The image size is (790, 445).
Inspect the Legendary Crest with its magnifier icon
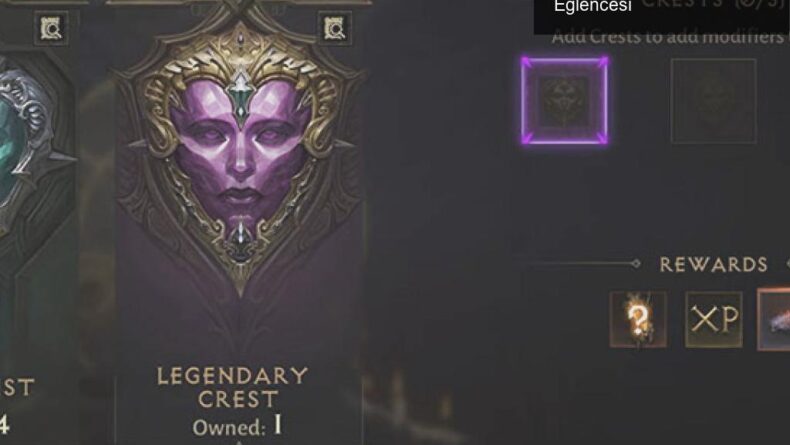335,29
